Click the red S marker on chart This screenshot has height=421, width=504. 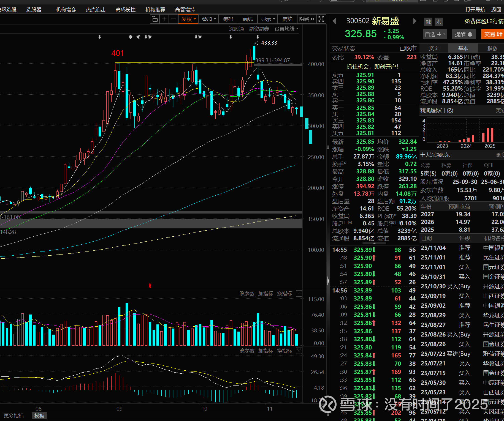point(150,286)
